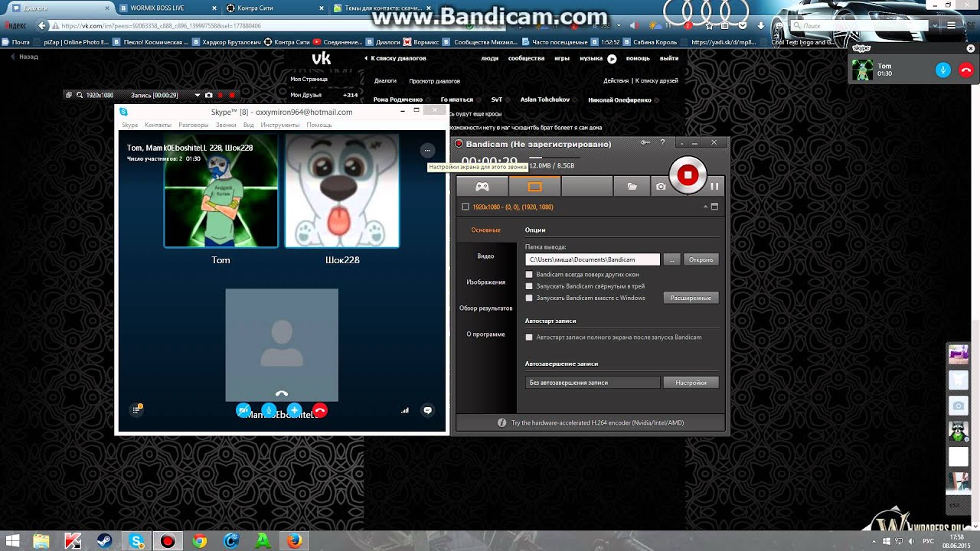Viewport: 980px width, 551px height.
Task: Open Steam from taskbar
Action: [x=104, y=541]
